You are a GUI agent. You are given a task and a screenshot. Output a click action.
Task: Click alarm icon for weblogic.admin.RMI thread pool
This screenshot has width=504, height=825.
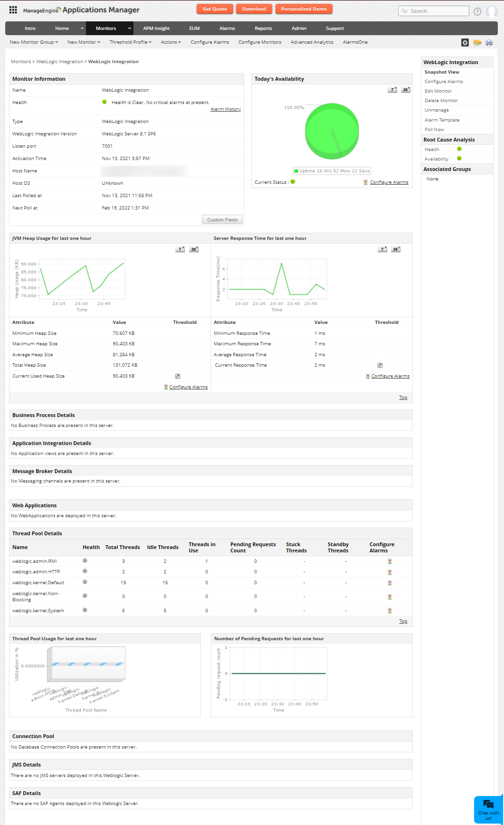coord(390,561)
